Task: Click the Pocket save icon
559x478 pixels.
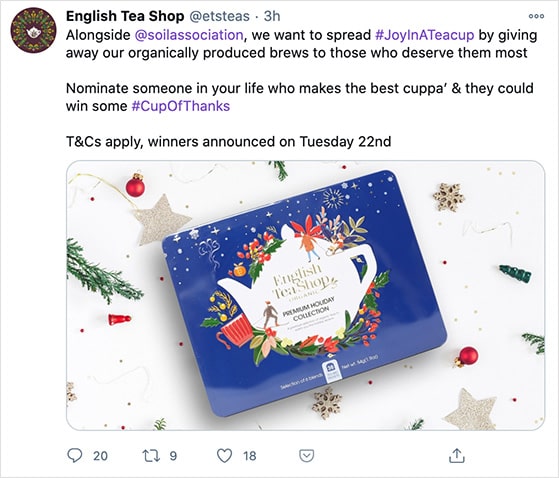Action: pyautogui.click(x=307, y=456)
